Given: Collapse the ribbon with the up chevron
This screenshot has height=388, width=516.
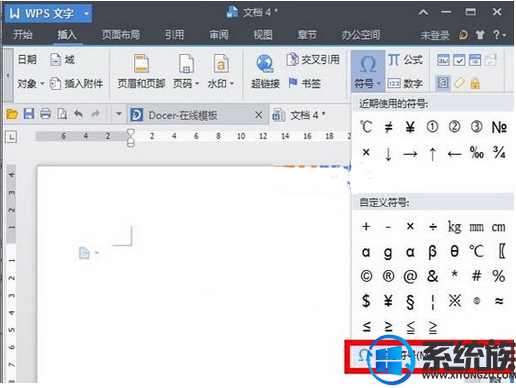Looking at the screenshot, I should pyautogui.click(x=423, y=12).
